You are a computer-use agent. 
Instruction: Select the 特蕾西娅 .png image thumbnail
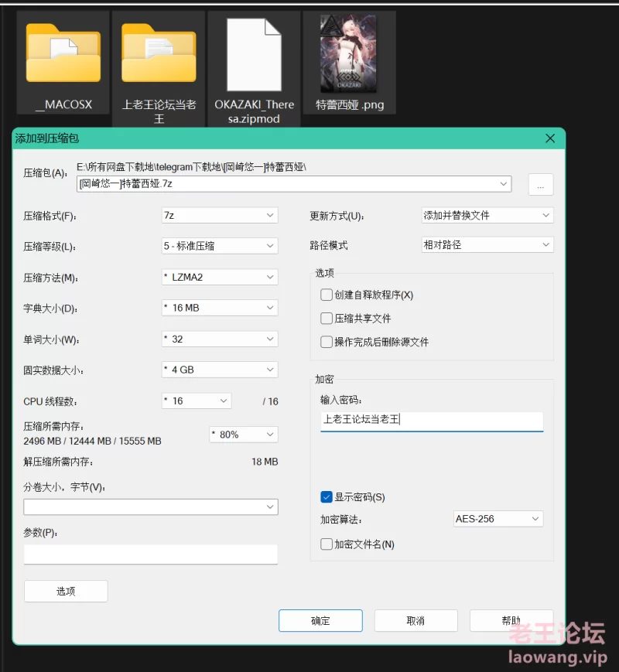(349, 53)
